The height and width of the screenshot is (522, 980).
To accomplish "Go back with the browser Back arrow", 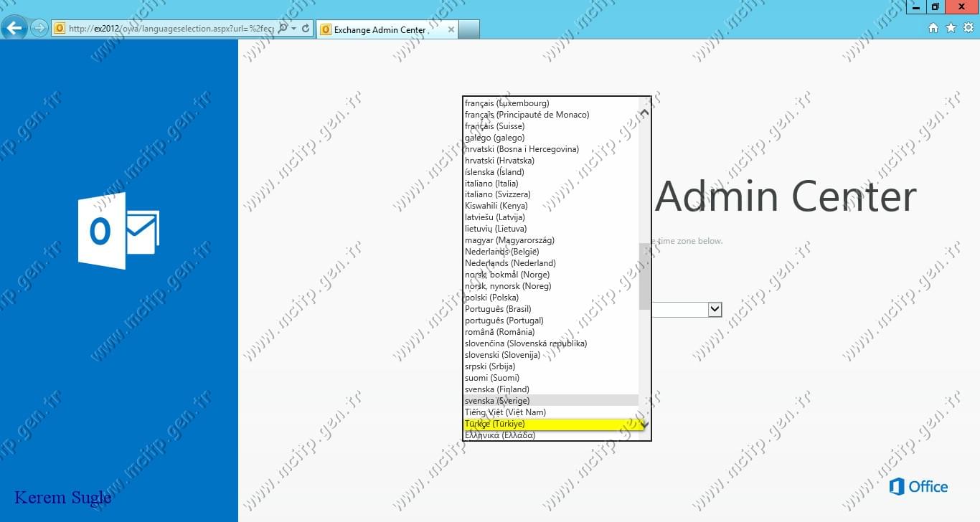I will [x=14, y=28].
